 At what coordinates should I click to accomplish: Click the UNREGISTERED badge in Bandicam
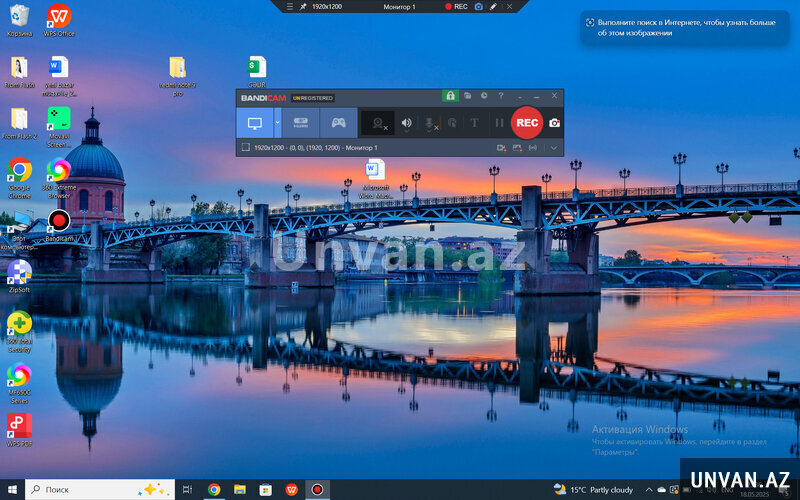tap(313, 98)
